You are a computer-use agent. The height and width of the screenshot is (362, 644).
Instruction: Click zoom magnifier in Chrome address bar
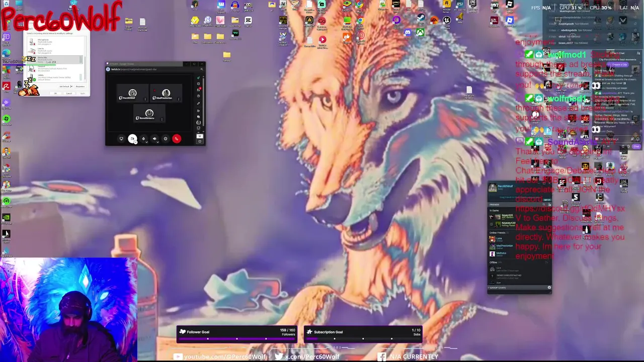(x=202, y=69)
